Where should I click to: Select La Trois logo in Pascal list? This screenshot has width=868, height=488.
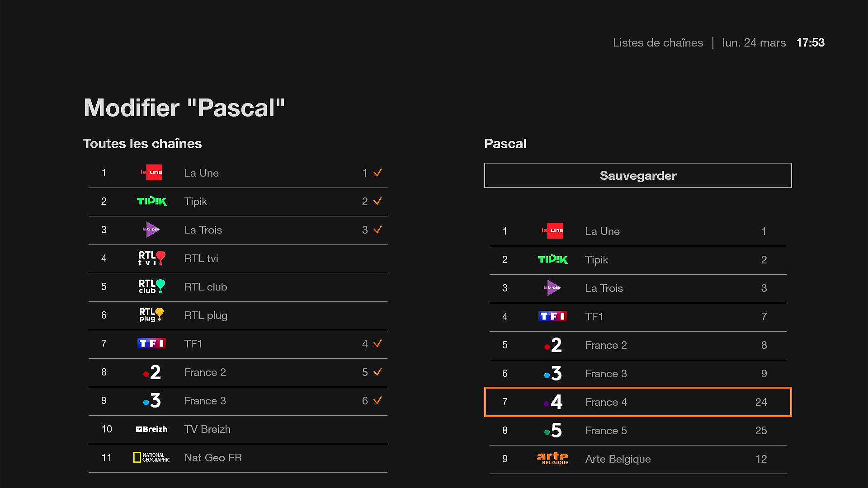552,288
